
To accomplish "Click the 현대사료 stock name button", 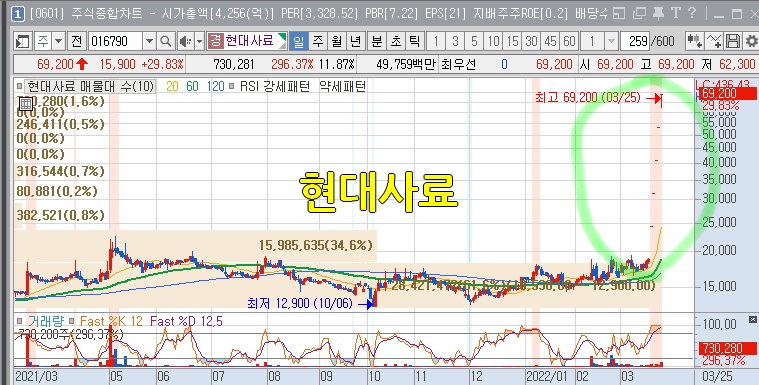I will [249, 41].
